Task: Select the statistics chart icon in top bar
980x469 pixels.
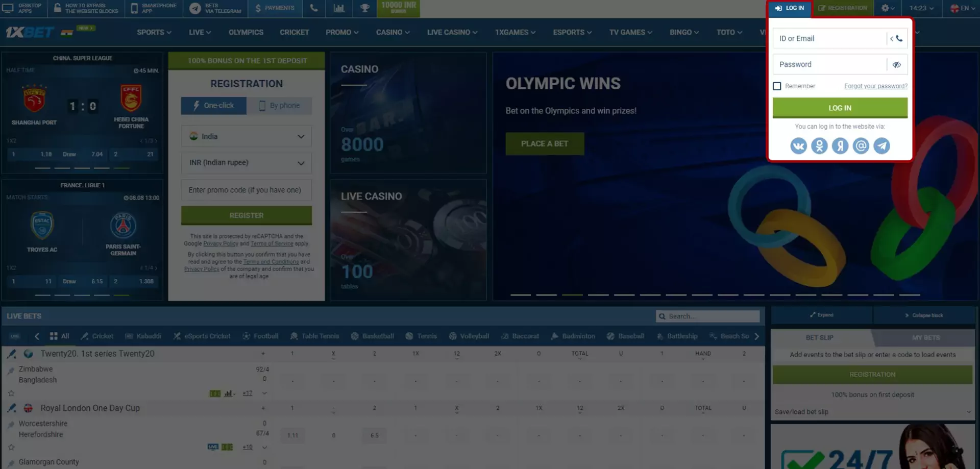Action: pyautogui.click(x=339, y=8)
